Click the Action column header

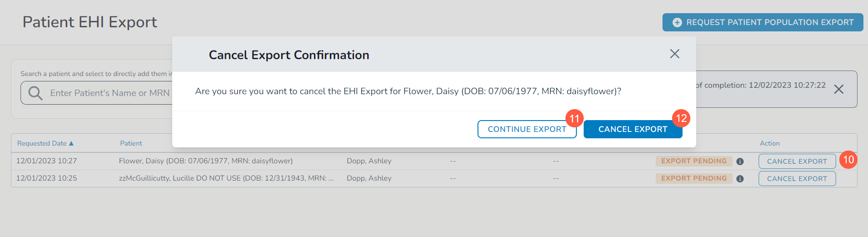pyautogui.click(x=770, y=143)
